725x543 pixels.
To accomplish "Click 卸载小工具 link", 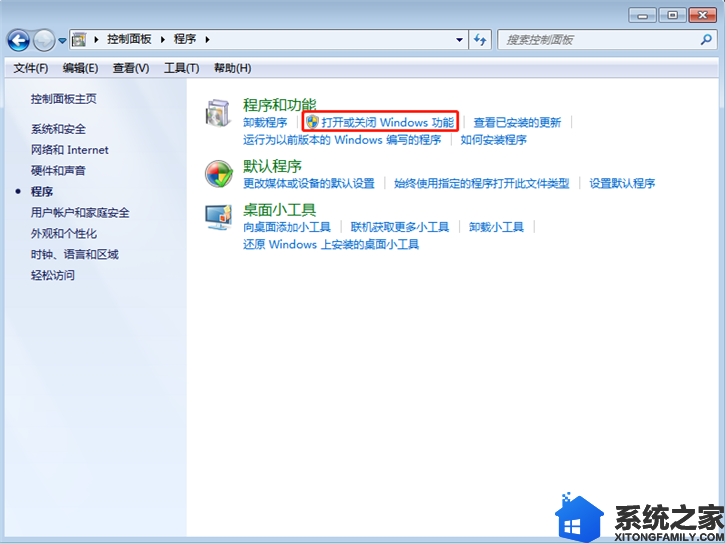I will pos(496,227).
